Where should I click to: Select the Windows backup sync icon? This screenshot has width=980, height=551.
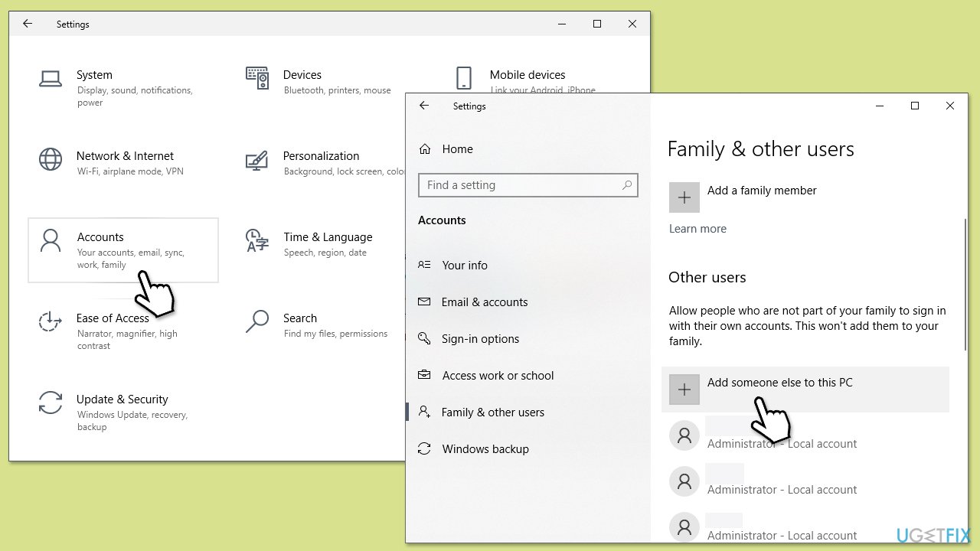pos(424,448)
